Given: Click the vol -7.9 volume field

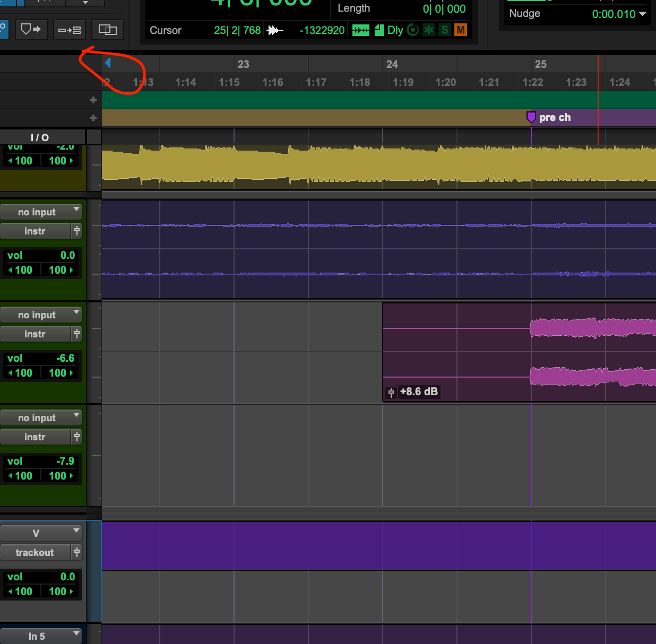Looking at the screenshot, I should (x=41, y=461).
